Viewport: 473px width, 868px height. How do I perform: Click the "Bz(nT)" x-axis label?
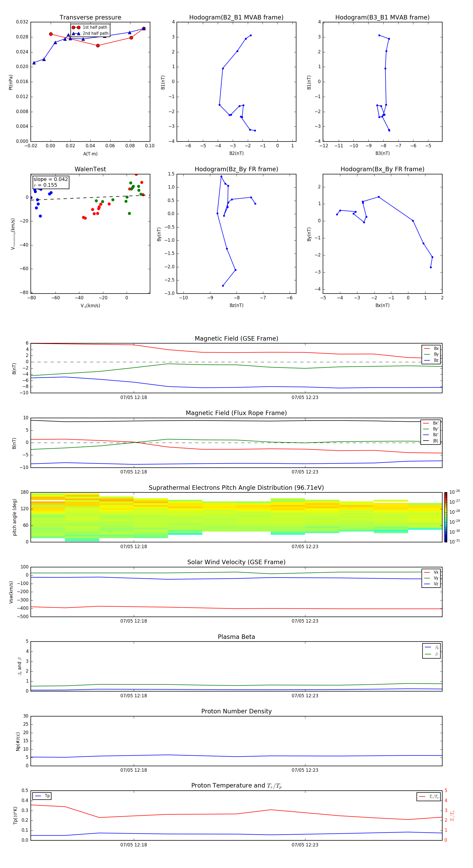(236, 305)
